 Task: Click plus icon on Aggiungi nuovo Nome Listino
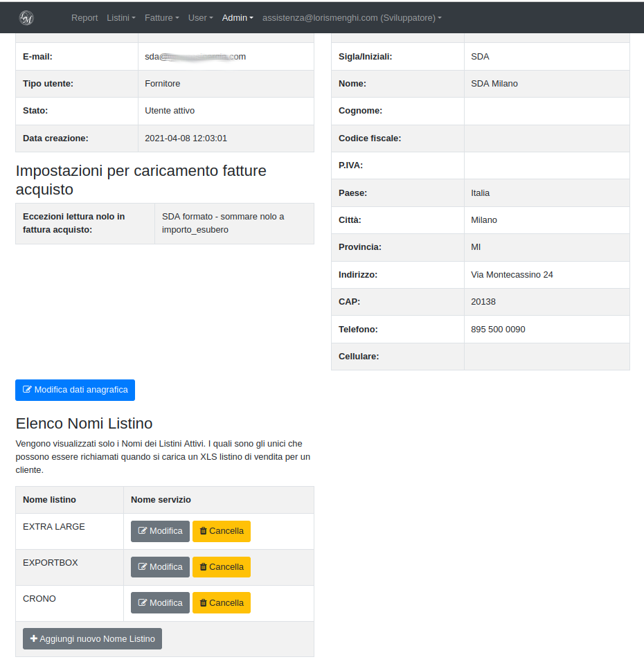pyautogui.click(x=34, y=639)
